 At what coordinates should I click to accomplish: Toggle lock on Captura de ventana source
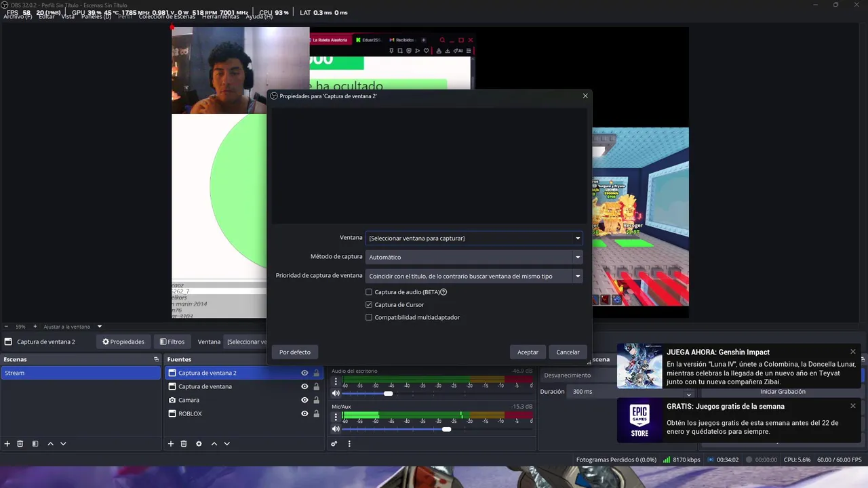tap(316, 386)
